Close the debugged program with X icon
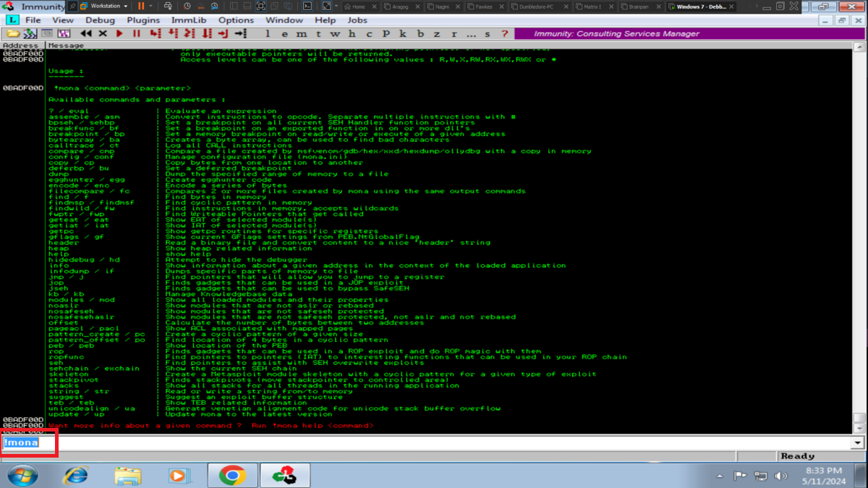Screen dimensions: 868x488 coord(103,33)
